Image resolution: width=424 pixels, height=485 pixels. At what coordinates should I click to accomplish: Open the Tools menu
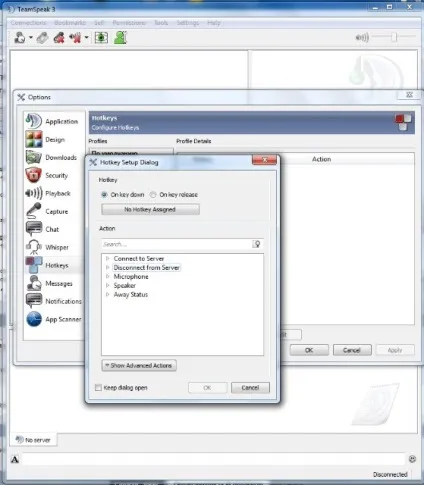pos(161,23)
